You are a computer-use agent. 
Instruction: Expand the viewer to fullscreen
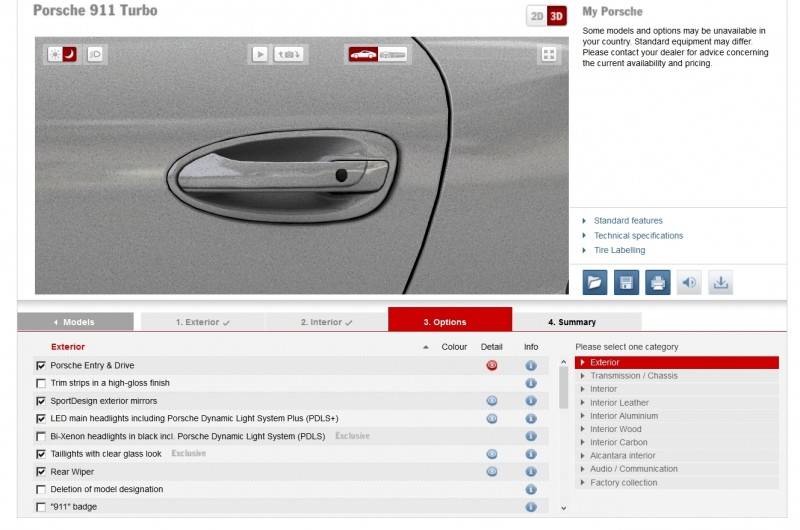click(x=549, y=54)
